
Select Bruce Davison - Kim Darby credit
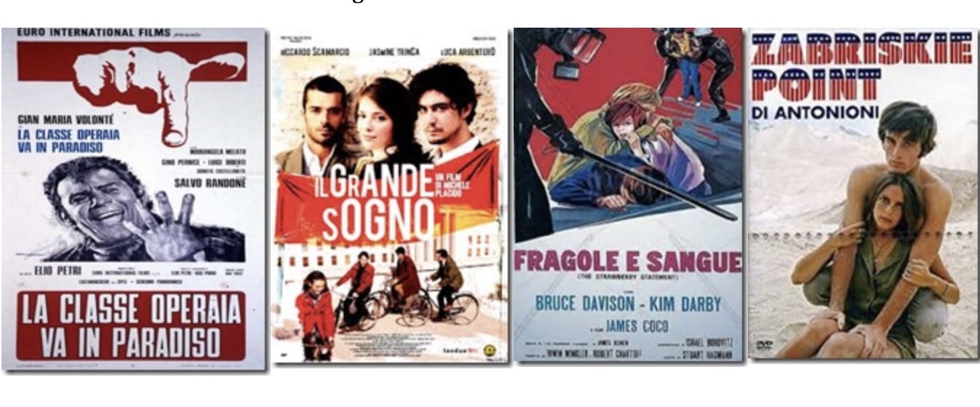point(628,303)
